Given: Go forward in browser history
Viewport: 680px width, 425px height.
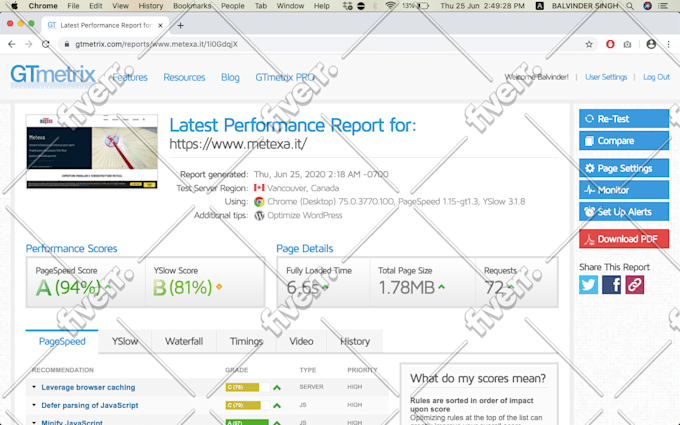Looking at the screenshot, I should 29,44.
